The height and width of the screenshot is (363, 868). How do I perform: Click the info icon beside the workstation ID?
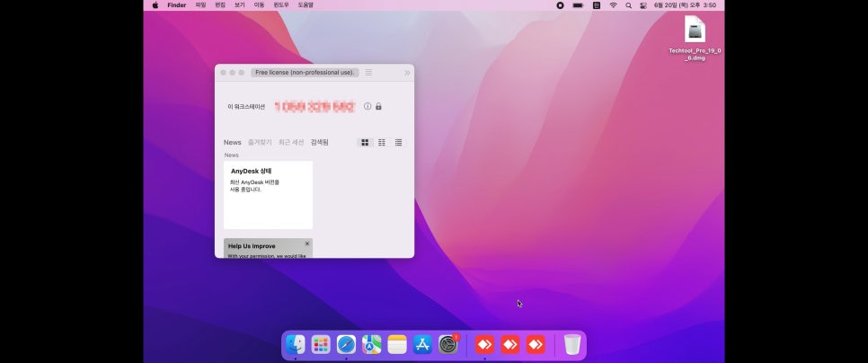(368, 106)
